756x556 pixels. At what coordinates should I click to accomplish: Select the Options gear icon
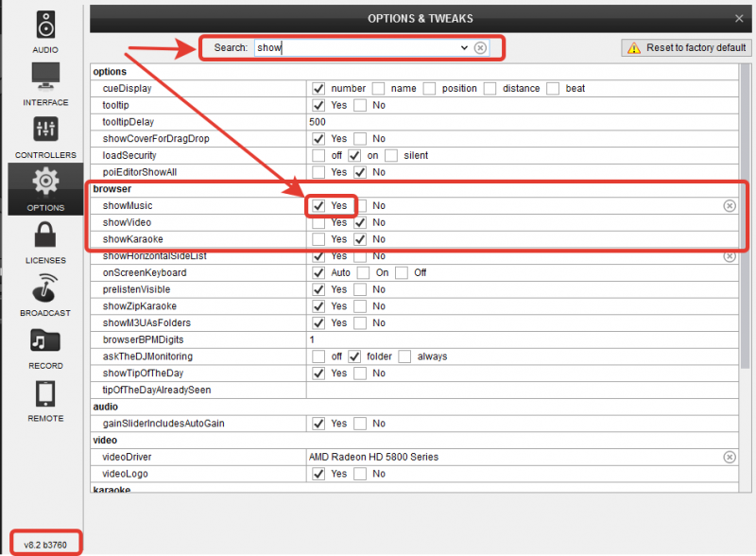click(x=45, y=182)
